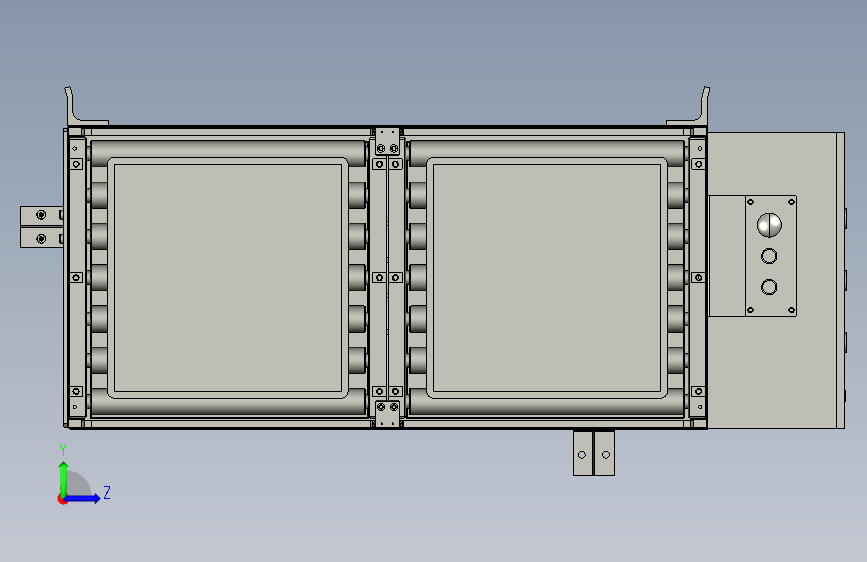Select the lower bolt on the left side bracket

(41, 239)
